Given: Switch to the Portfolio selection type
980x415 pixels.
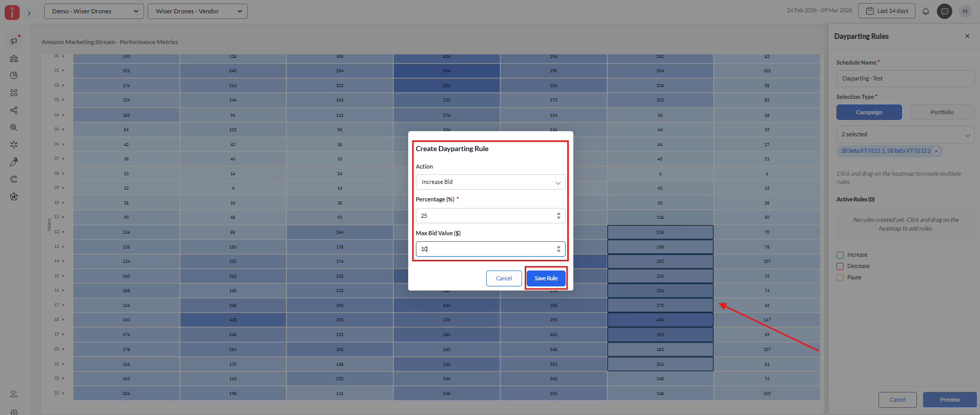Looking at the screenshot, I should 942,112.
